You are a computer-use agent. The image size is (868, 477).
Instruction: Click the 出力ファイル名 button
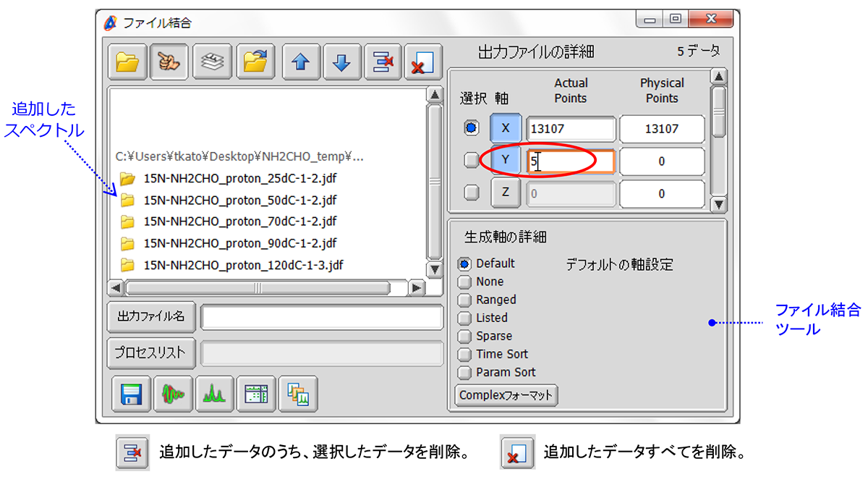151,317
